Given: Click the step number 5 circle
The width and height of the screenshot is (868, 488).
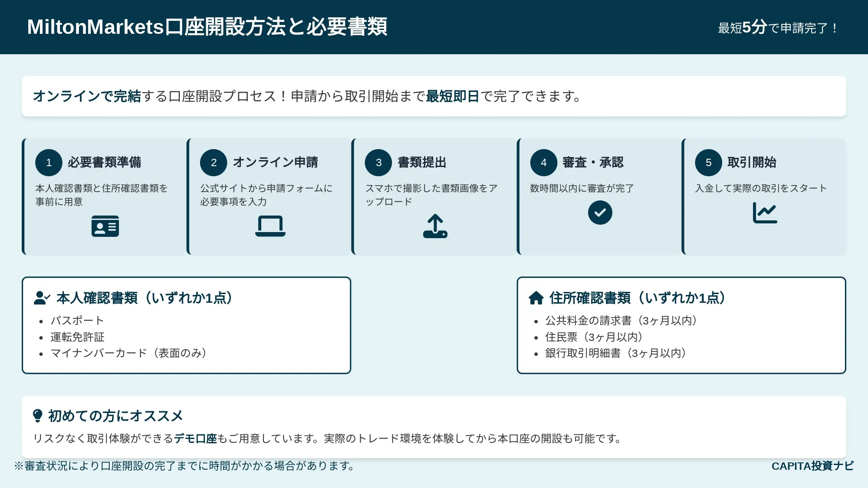Looking at the screenshot, I should (708, 163).
